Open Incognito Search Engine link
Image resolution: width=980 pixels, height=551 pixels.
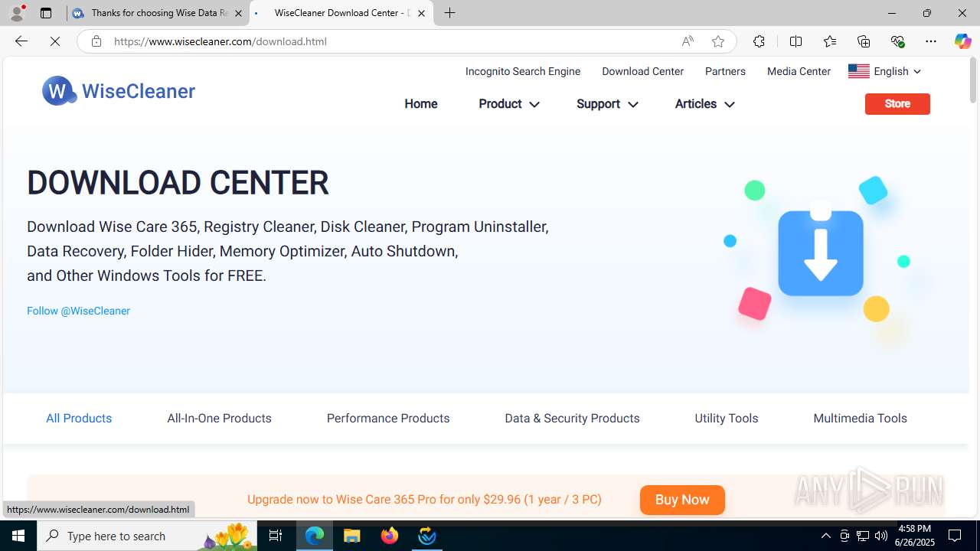pyautogui.click(x=523, y=71)
